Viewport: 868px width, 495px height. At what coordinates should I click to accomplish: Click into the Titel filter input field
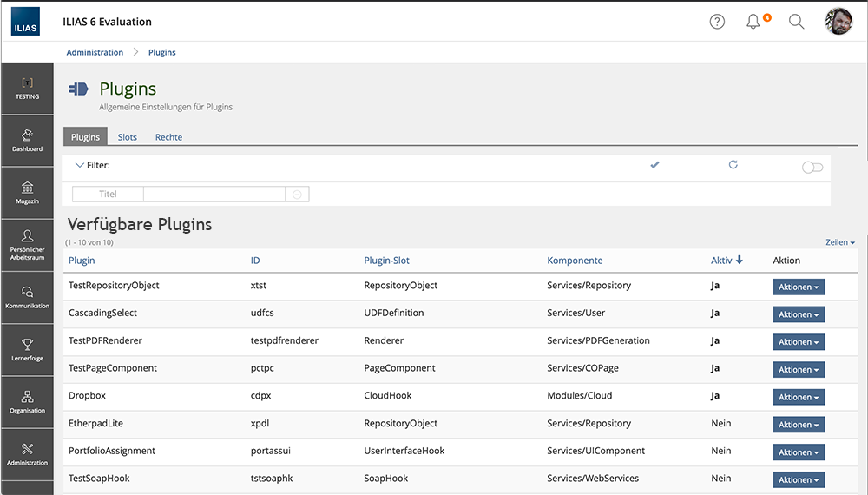pyautogui.click(x=214, y=195)
